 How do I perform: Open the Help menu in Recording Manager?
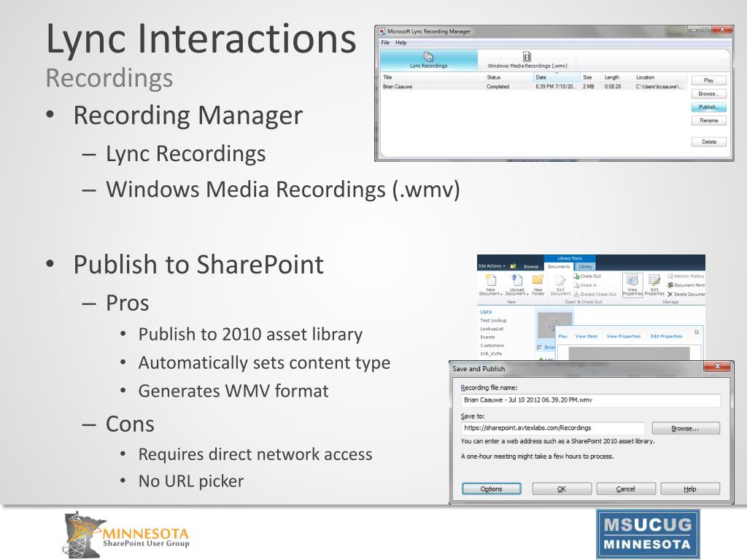[x=401, y=43]
